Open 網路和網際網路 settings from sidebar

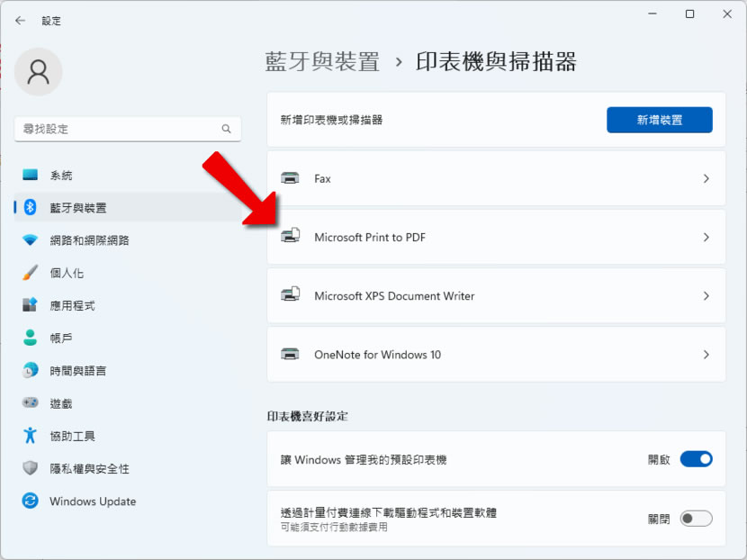tap(30, 239)
